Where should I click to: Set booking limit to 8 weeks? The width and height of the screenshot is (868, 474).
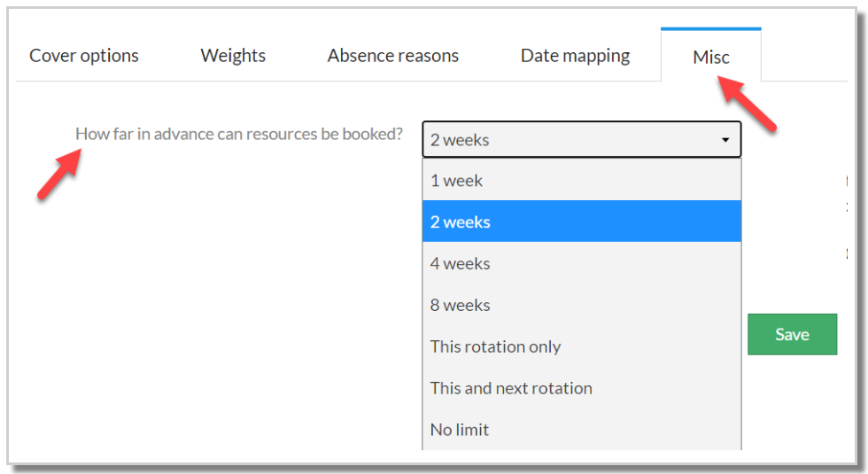point(581,305)
